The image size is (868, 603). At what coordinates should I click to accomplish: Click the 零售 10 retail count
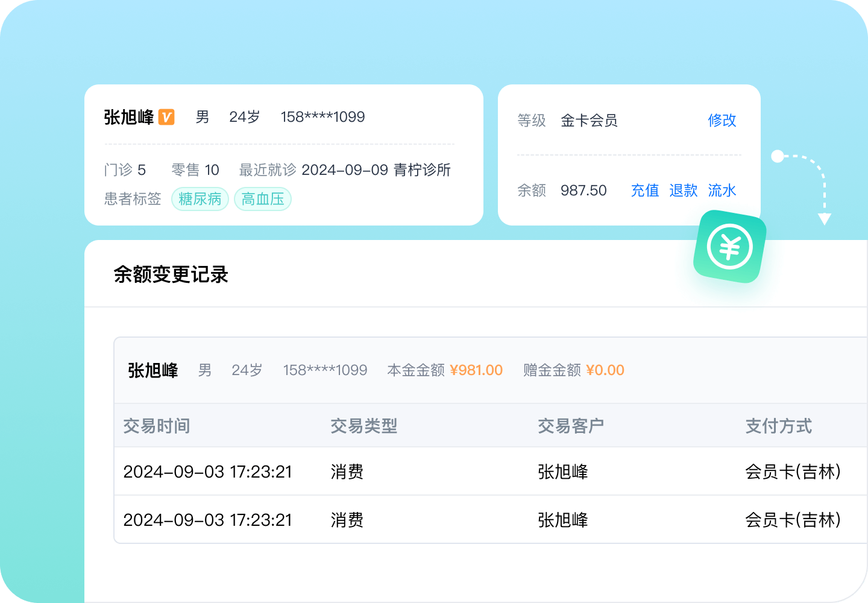(x=195, y=170)
